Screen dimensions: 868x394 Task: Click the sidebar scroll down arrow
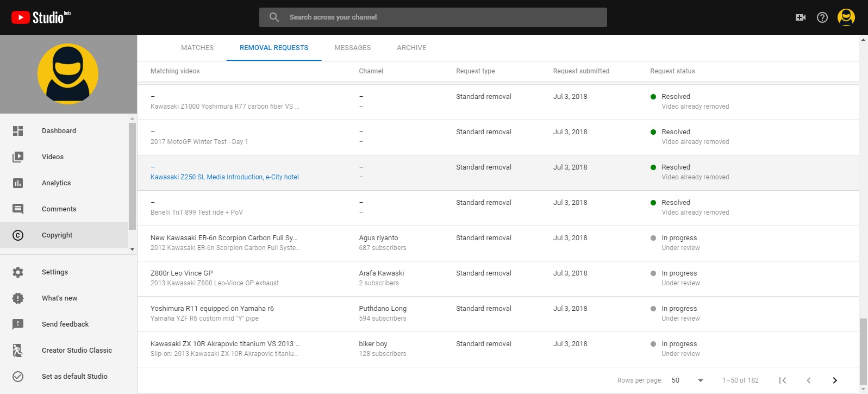[133, 249]
